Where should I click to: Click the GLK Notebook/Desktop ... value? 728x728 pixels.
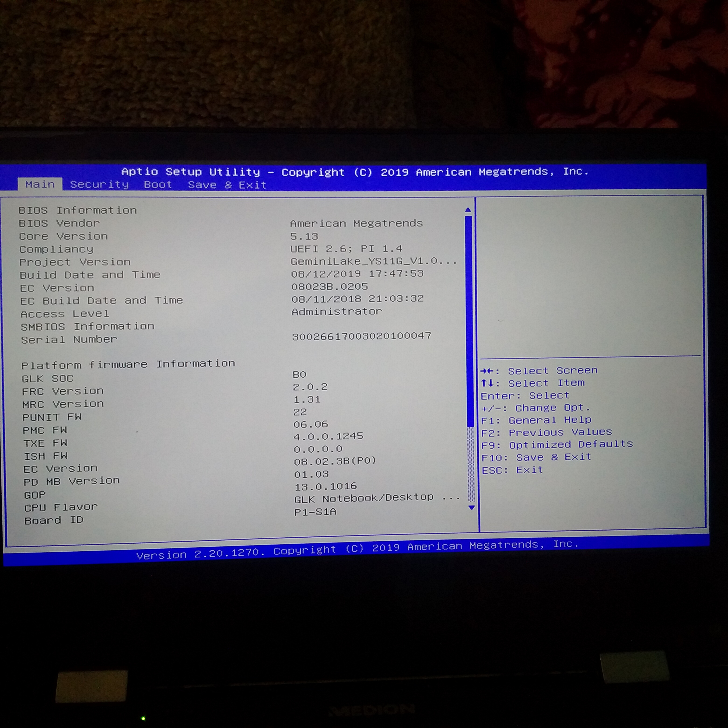[377, 499]
